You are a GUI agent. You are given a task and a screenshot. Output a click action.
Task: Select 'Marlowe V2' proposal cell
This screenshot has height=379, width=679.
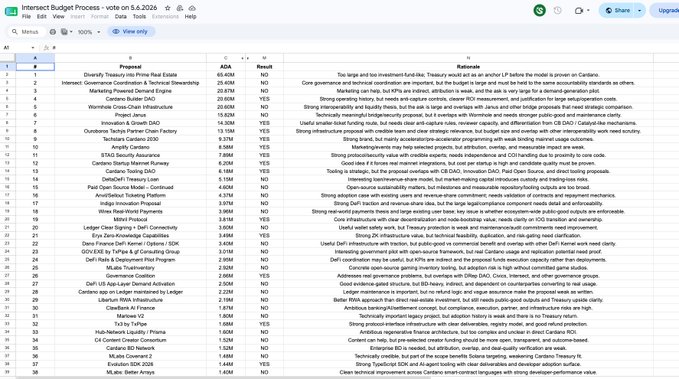point(130,316)
